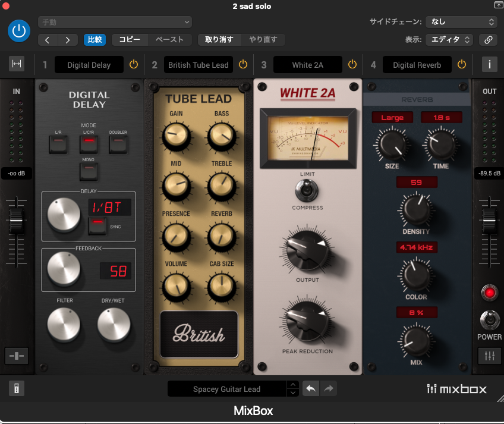Click the Tube Lead REVERB knob
The width and height of the screenshot is (504, 424).
(222, 237)
